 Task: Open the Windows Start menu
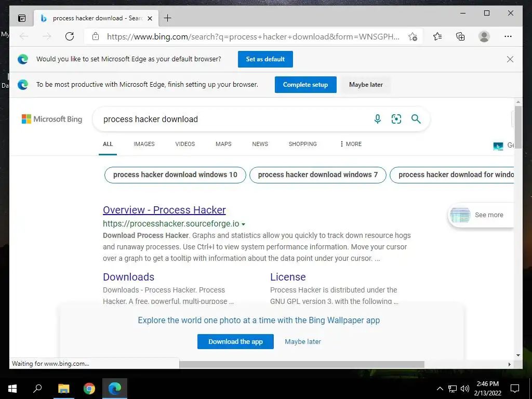coord(12,389)
